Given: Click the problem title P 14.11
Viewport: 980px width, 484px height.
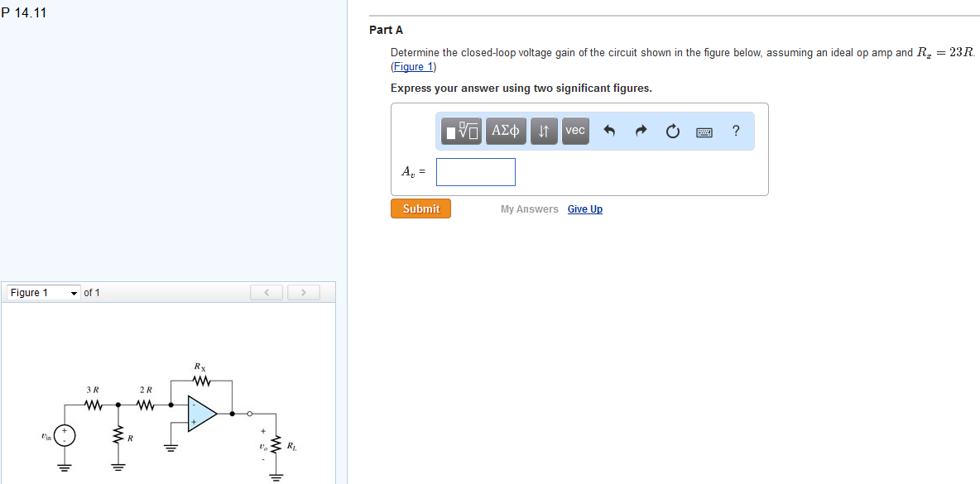Looking at the screenshot, I should [x=24, y=12].
